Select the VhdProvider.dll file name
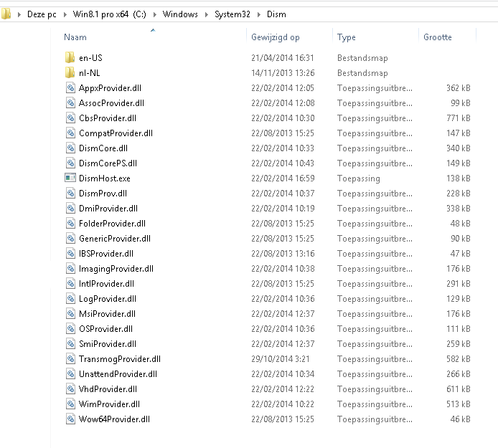 [108, 389]
